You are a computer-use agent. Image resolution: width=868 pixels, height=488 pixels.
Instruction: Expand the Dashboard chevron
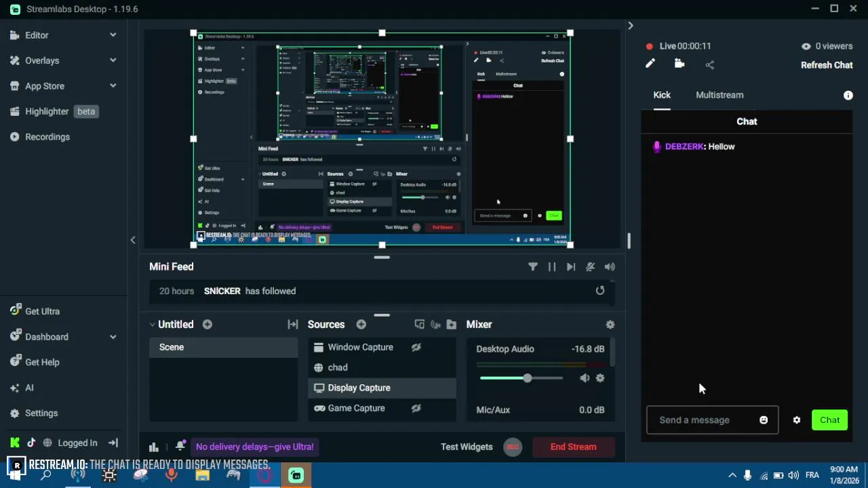click(x=113, y=337)
